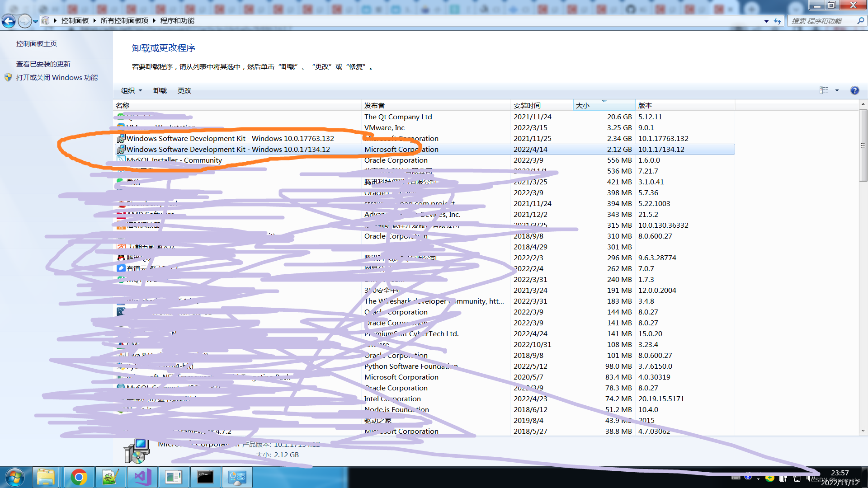The image size is (868, 488).
Task: Click the 更改 toolbar command
Action: click(x=184, y=90)
